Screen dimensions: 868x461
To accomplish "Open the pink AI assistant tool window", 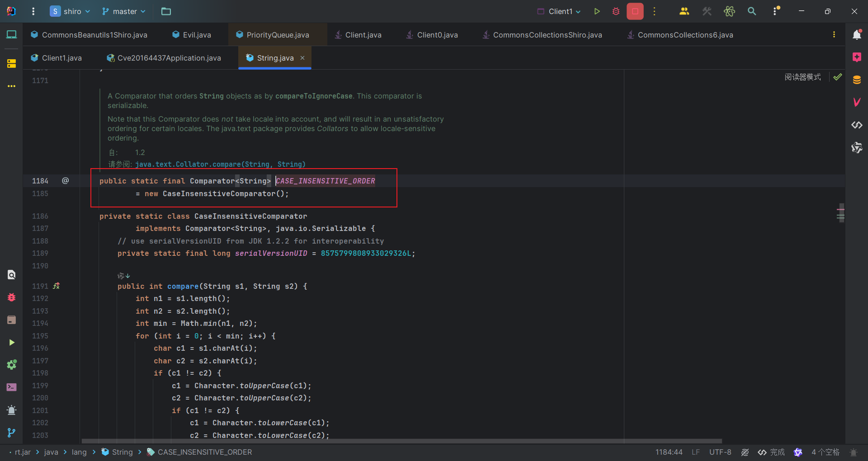I will (857, 57).
